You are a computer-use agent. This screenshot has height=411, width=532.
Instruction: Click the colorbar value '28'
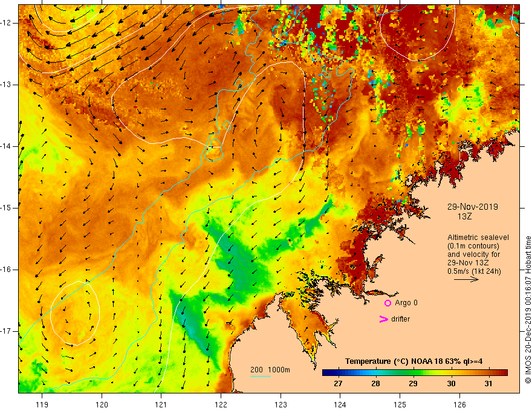(x=375, y=384)
